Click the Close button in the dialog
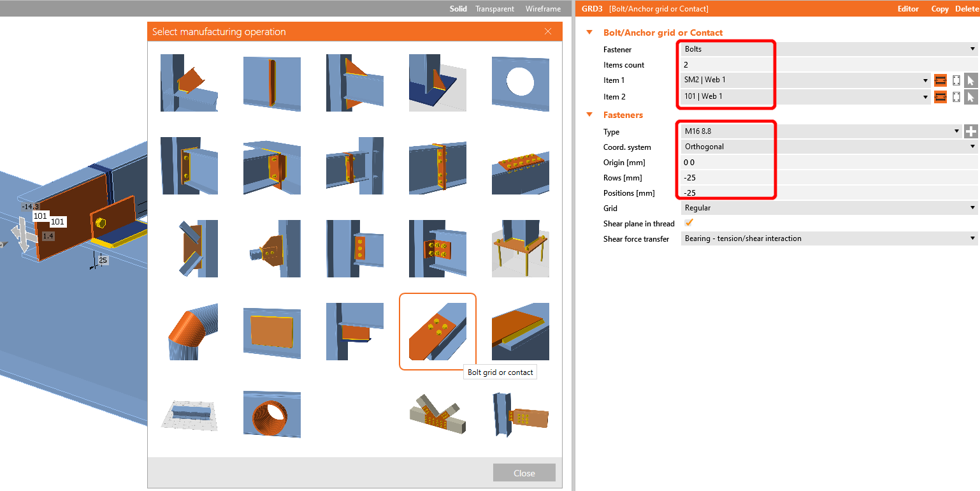Image resolution: width=980 pixels, height=491 pixels. pyautogui.click(x=524, y=473)
